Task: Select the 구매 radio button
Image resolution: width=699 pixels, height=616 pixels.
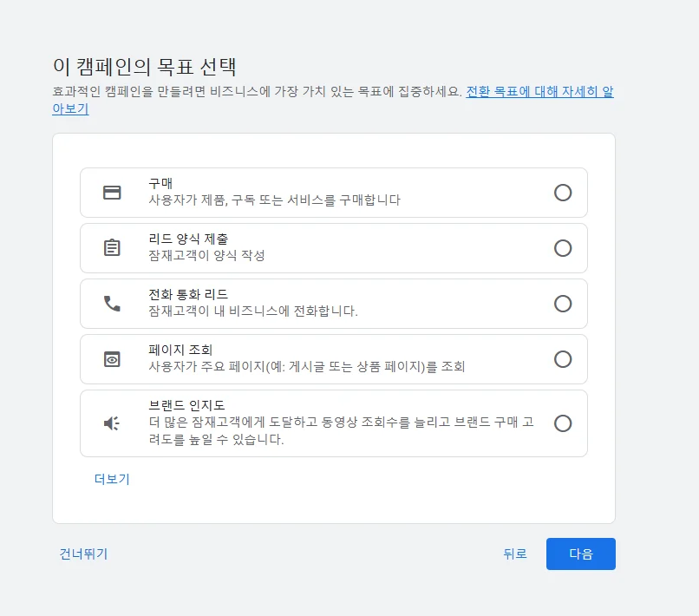Action: (563, 193)
